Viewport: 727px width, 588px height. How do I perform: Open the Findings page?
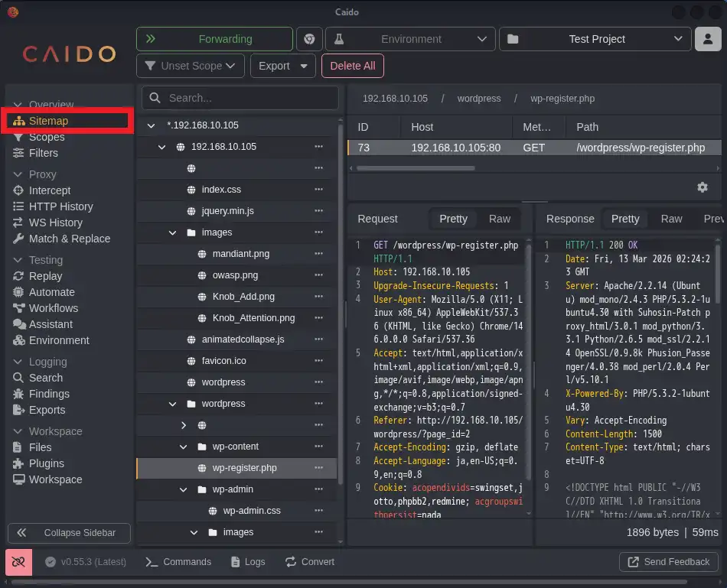tap(49, 394)
